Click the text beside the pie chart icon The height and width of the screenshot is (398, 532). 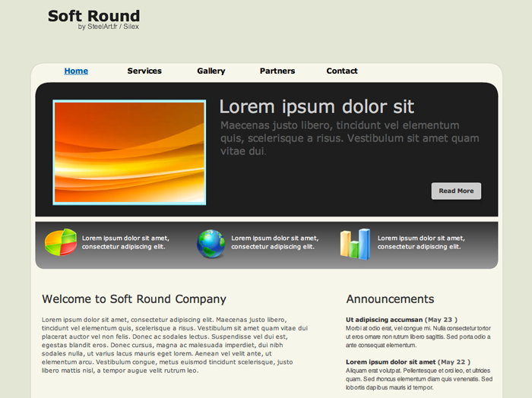125,242
